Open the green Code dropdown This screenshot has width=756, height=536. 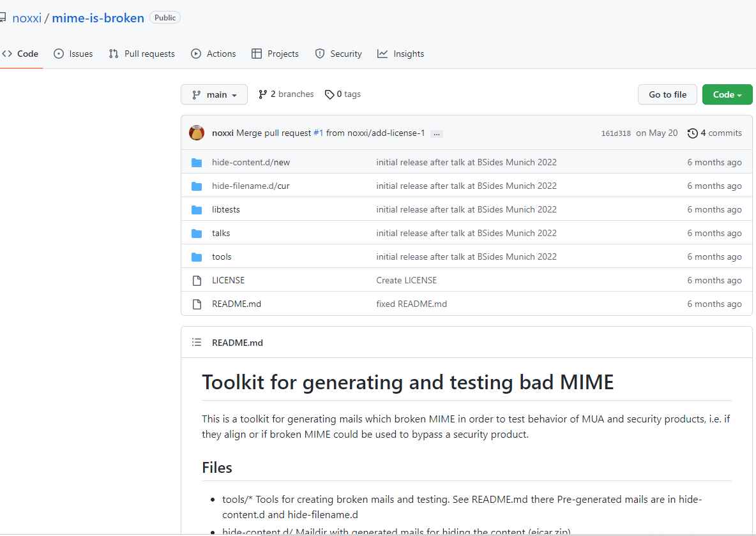pos(727,94)
